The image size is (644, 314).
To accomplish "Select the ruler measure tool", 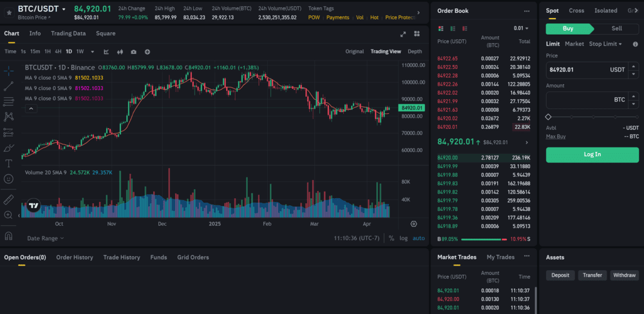I will (9, 200).
